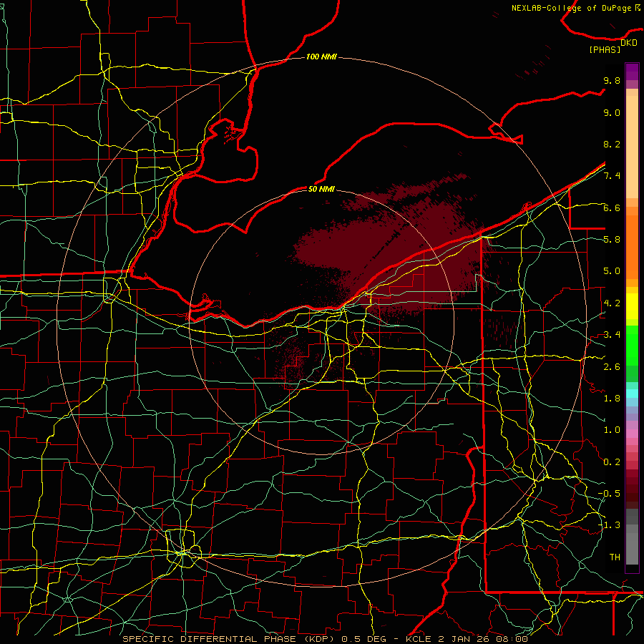Pick the purple segment at the top of the color bar
Screen dimensions: 644x644
[x=632, y=72]
